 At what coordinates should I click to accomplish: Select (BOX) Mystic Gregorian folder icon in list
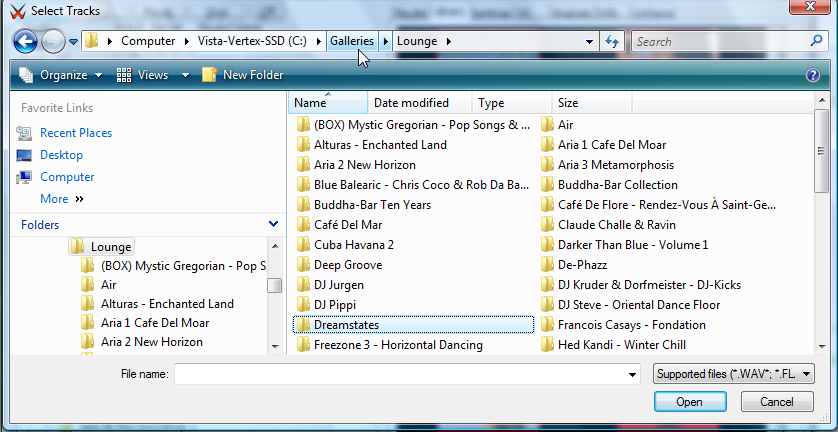click(303, 125)
